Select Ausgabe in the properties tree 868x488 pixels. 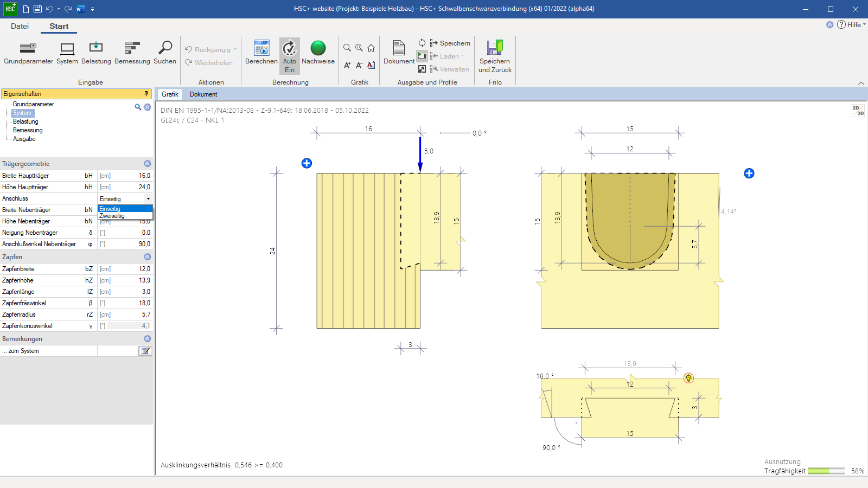(24, 139)
